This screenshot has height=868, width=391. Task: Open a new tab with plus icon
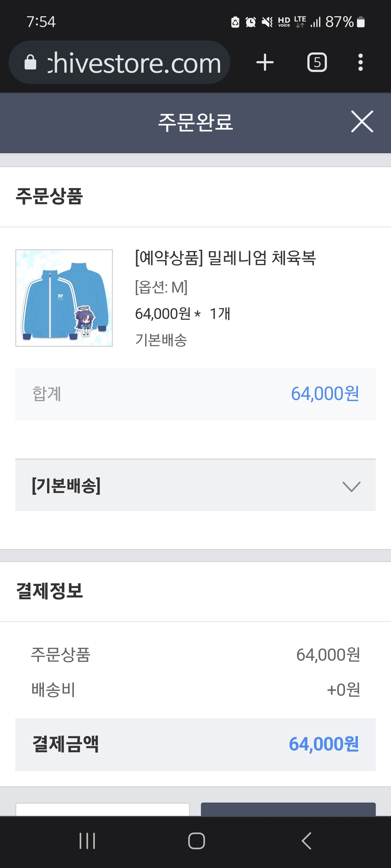265,62
